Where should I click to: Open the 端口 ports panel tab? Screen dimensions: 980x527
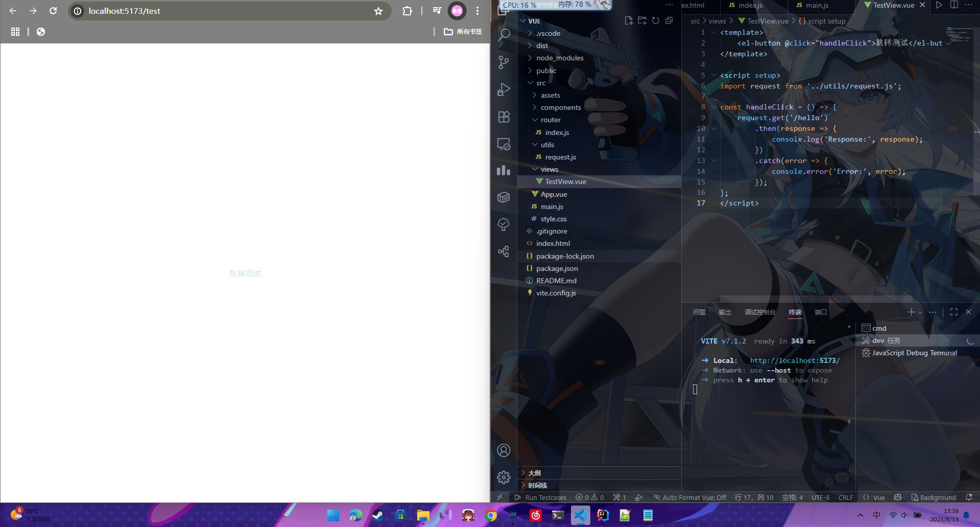[x=821, y=312]
